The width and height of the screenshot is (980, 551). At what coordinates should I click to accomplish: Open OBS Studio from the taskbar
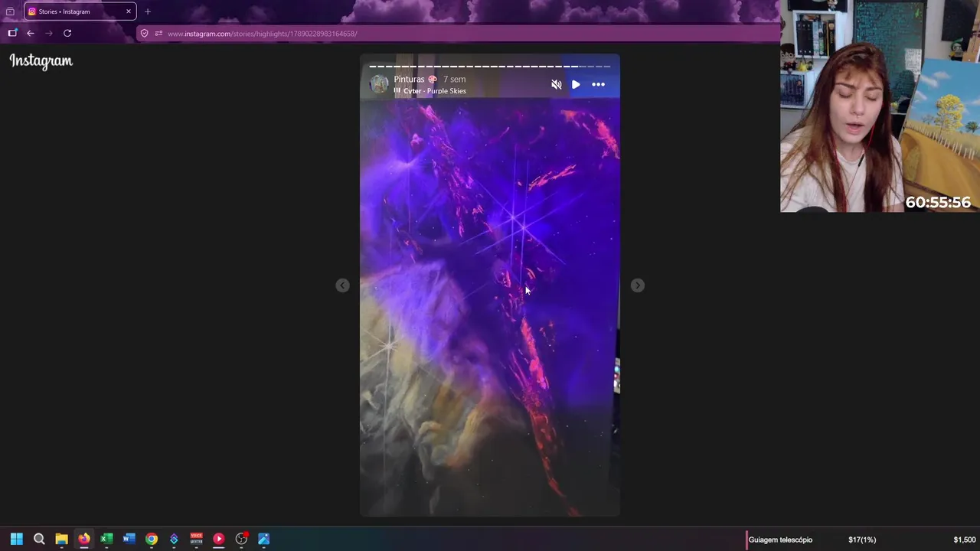click(241, 539)
